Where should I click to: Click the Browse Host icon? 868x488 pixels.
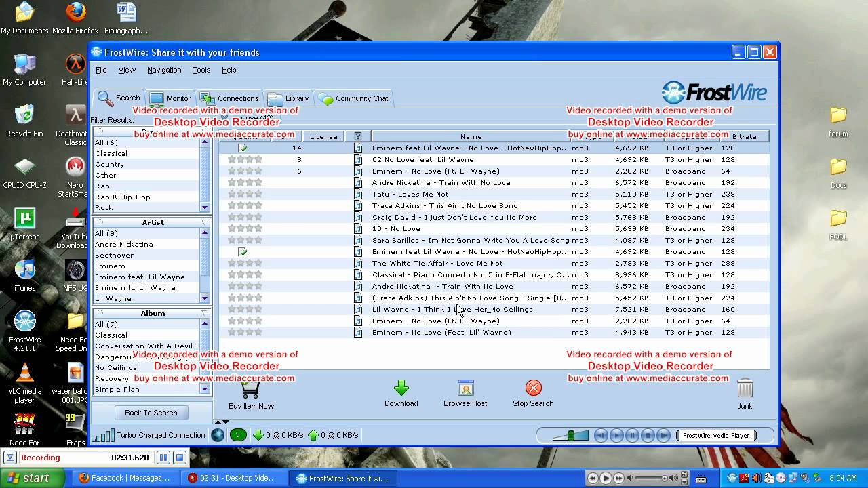[x=465, y=388]
